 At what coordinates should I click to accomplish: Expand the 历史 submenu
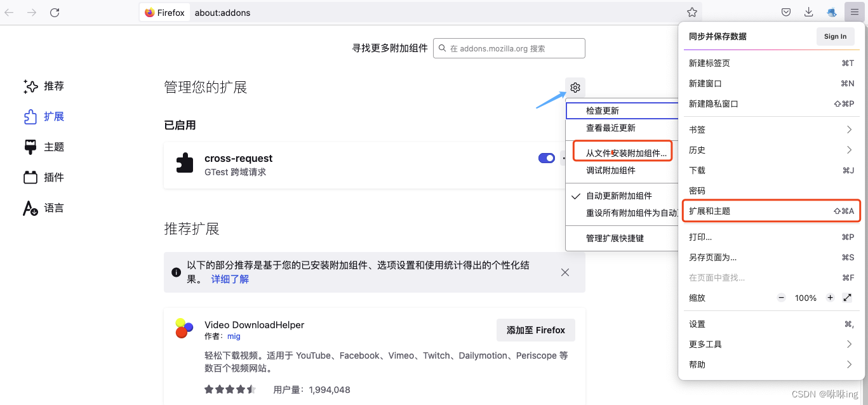coord(771,150)
